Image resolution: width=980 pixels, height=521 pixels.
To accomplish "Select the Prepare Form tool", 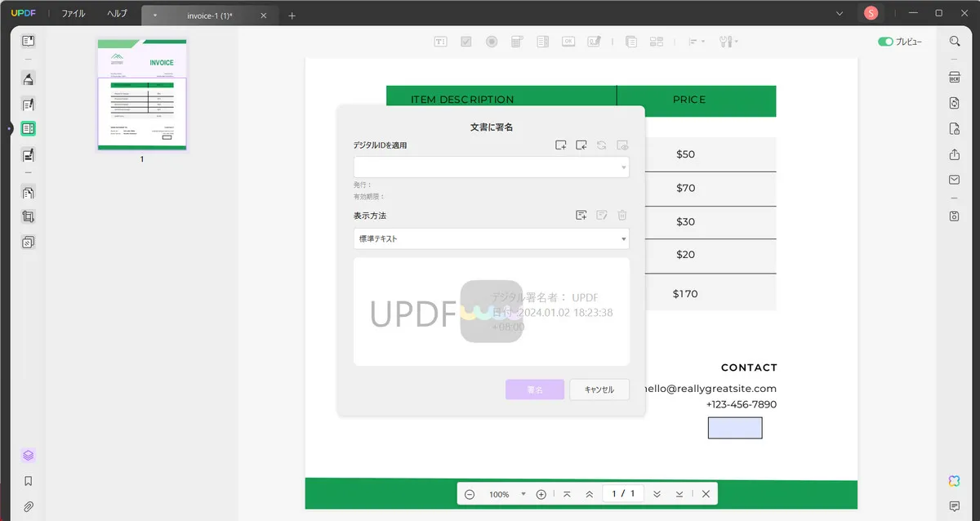I will (29, 129).
